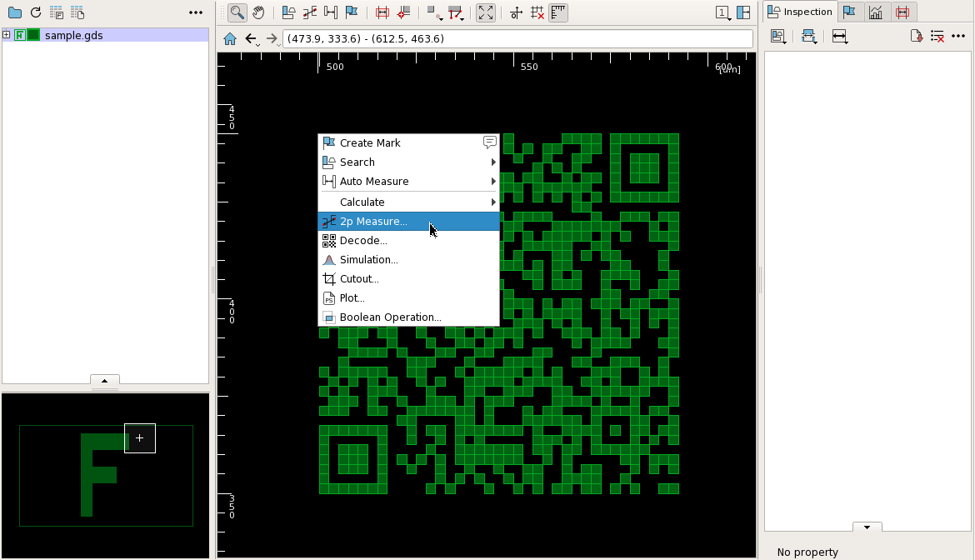Click the view coordinates input field
Screen dimensions: 975x560
tap(518, 38)
